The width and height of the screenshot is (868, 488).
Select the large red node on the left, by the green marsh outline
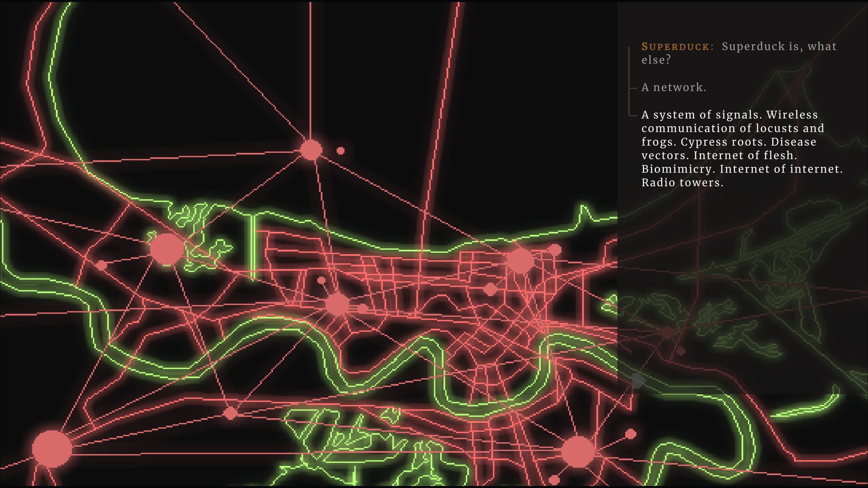coord(166,249)
